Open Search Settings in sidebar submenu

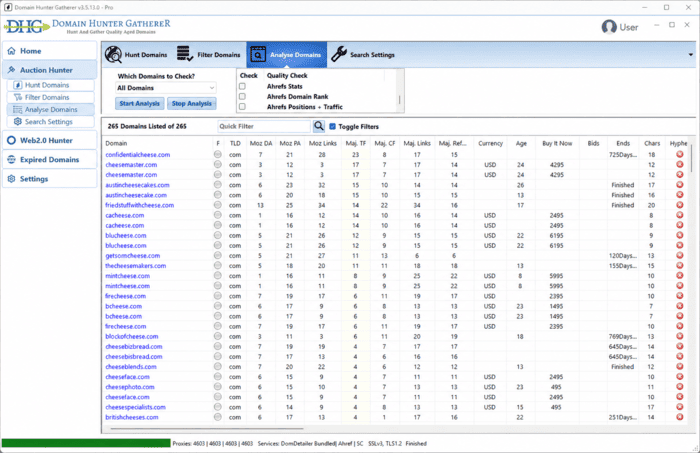51,122
